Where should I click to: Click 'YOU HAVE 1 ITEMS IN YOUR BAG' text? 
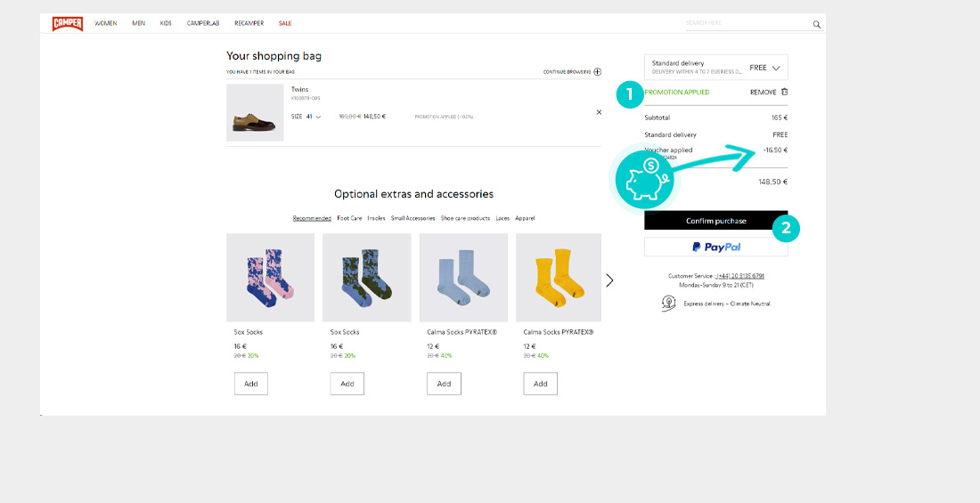(x=261, y=72)
